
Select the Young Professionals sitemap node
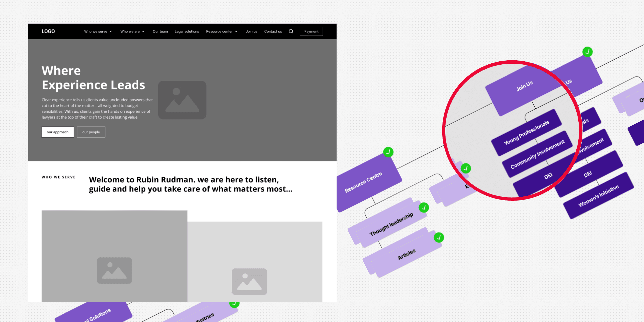coord(526,133)
